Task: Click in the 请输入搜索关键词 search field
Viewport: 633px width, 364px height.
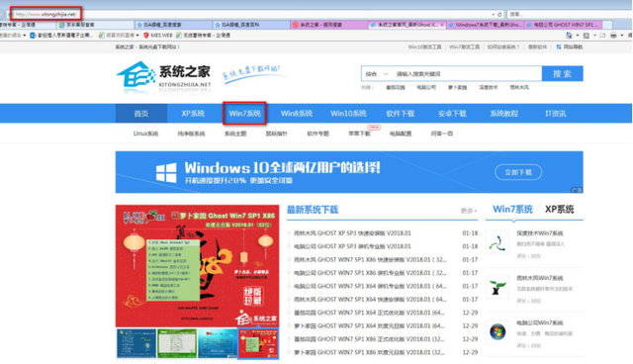Action: point(466,74)
